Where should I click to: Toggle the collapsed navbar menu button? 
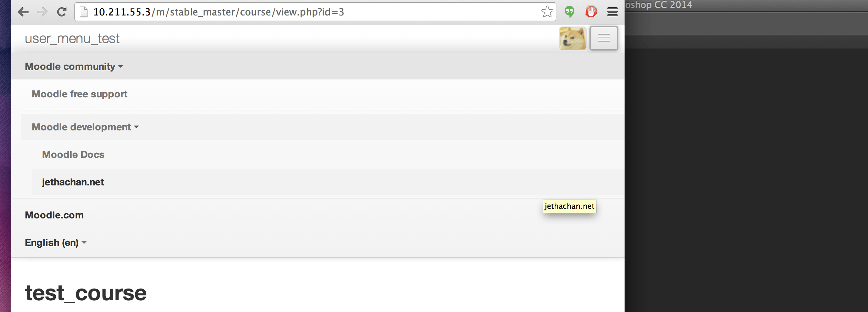click(604, 38)
